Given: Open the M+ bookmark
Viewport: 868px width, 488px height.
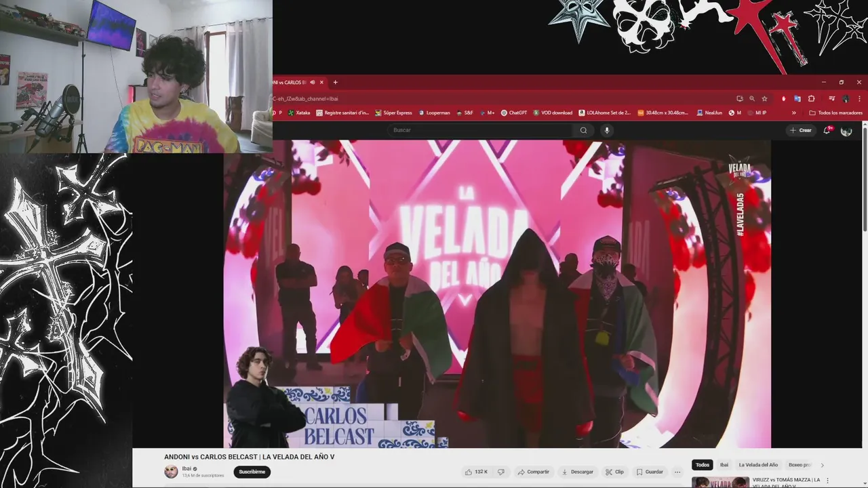Looking at the screenshot, I should coord(487,113).
